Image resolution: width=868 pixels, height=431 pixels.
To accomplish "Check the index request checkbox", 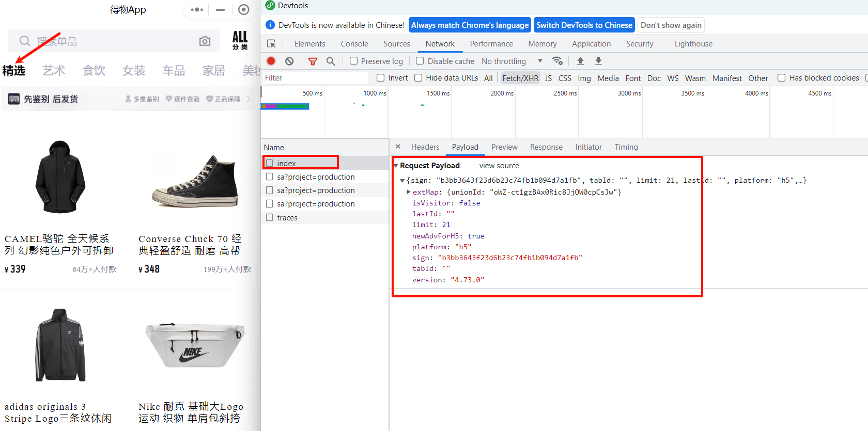I will coord(270,163).
